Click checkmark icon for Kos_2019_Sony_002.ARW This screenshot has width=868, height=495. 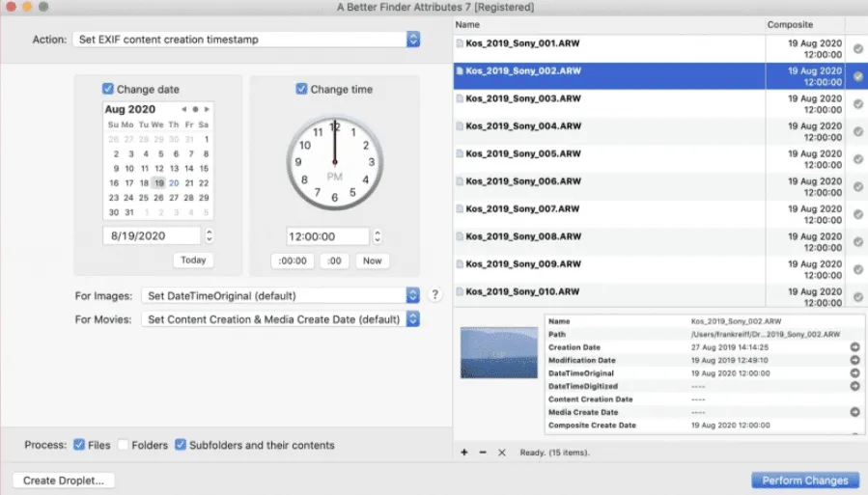point(858,76)
